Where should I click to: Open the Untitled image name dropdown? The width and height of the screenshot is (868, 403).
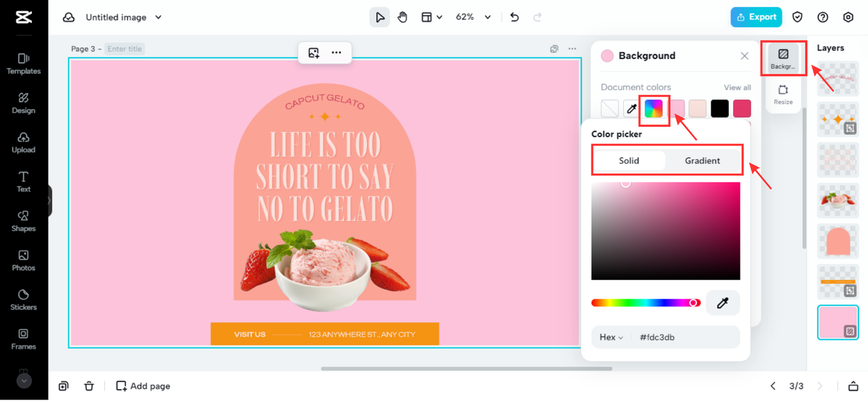(x=124, y=18)
